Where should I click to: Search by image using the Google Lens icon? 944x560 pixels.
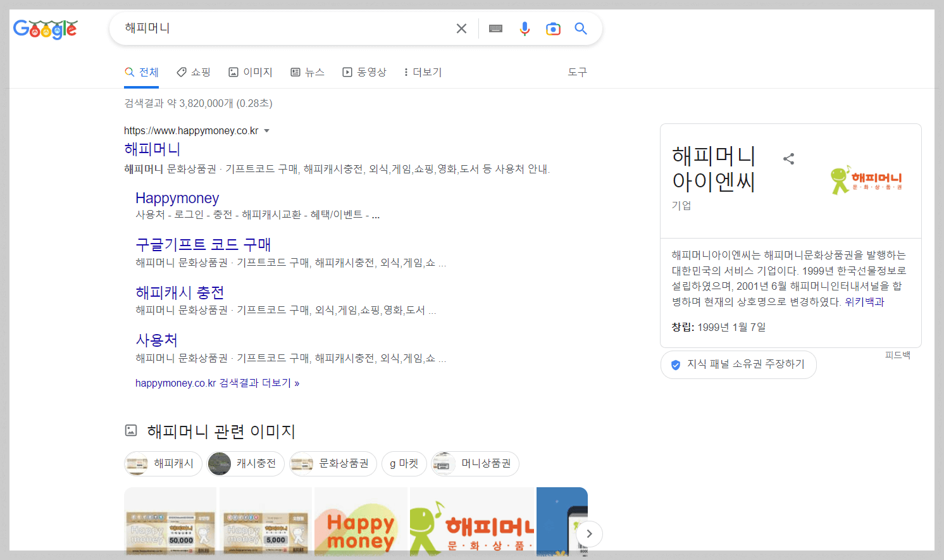(x=553, y=28)
